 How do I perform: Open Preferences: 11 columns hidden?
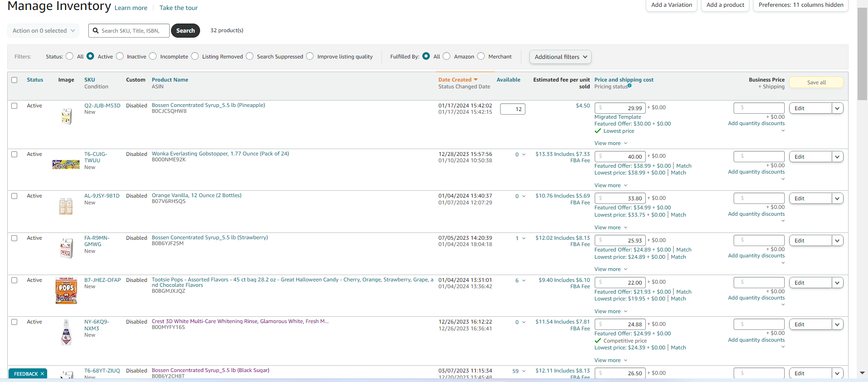tap(801, 5)
